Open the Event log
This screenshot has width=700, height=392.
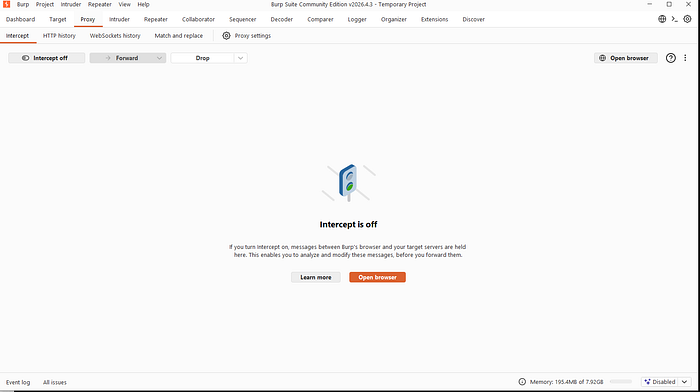[18, 382]
